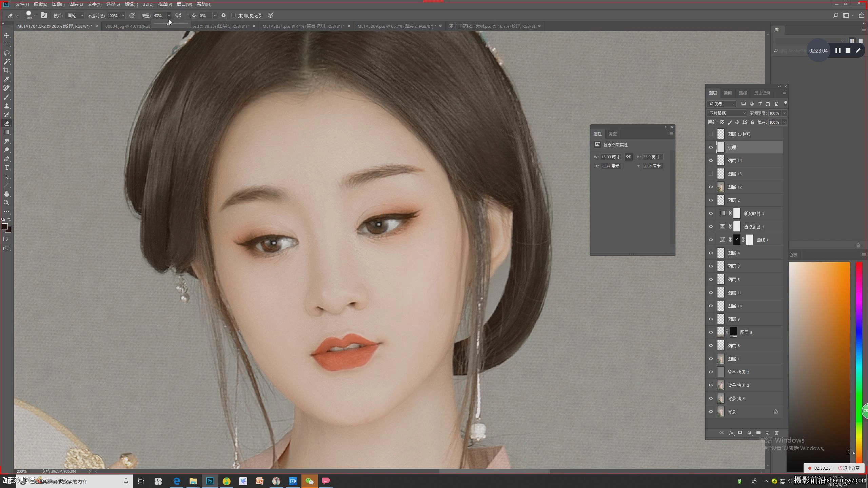
Task: Click the 退出分享 button
Action: coord(849,468)
